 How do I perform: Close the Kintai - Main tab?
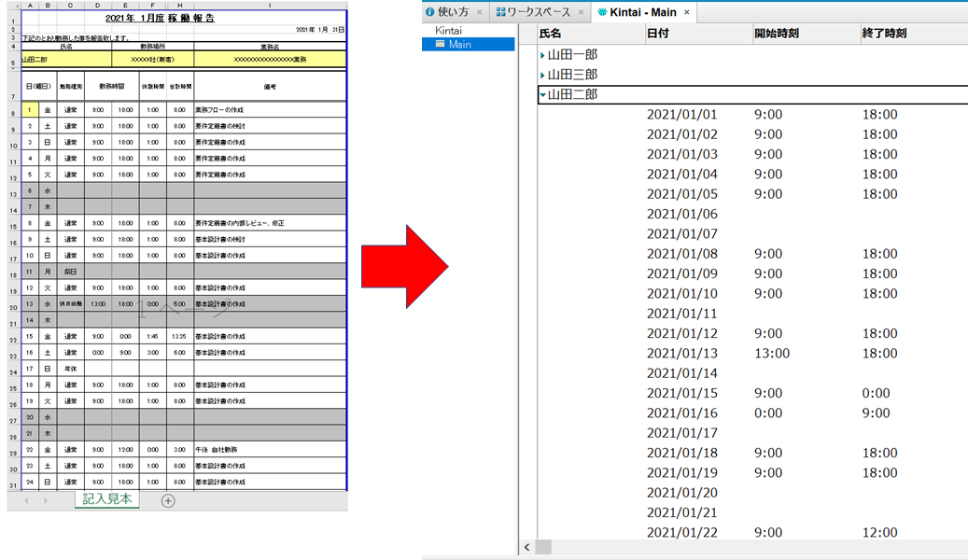(x=686, y=12)
